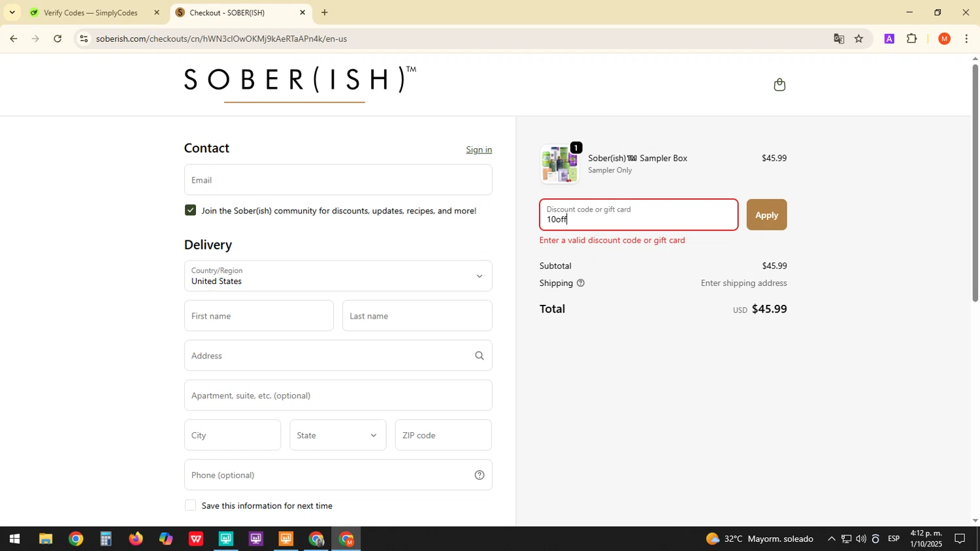Click the browser back arrow
This screenshot has height=551, width=980.
click(x=13, y=39)
